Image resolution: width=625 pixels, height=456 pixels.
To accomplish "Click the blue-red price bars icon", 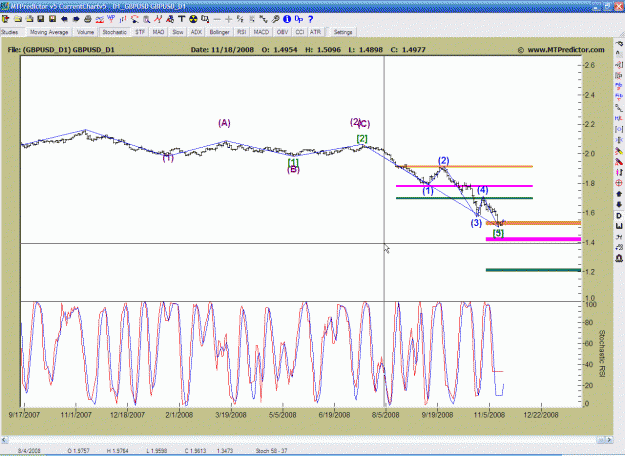I will (123, 19).
